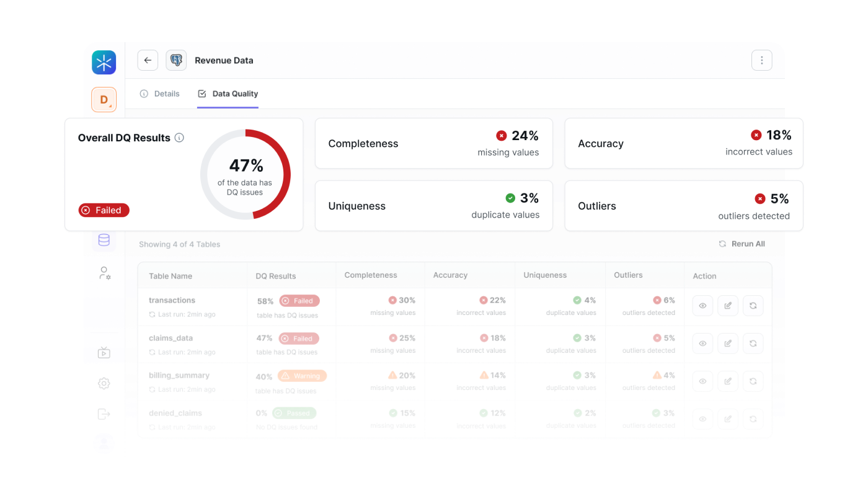Image resolution: width=868 pixels, height=496 pixels.
Task: Open user settings icon in sidebar
Action: [104, 273]
